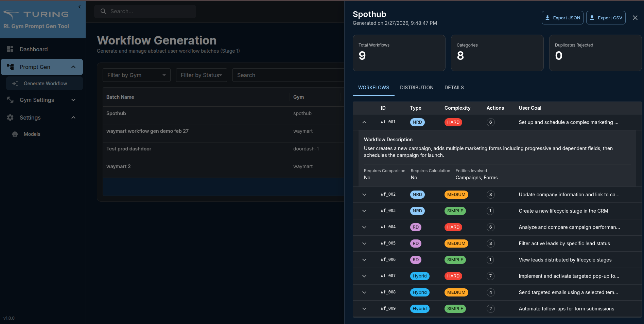Click the Export CSV button

coord(606,17)
